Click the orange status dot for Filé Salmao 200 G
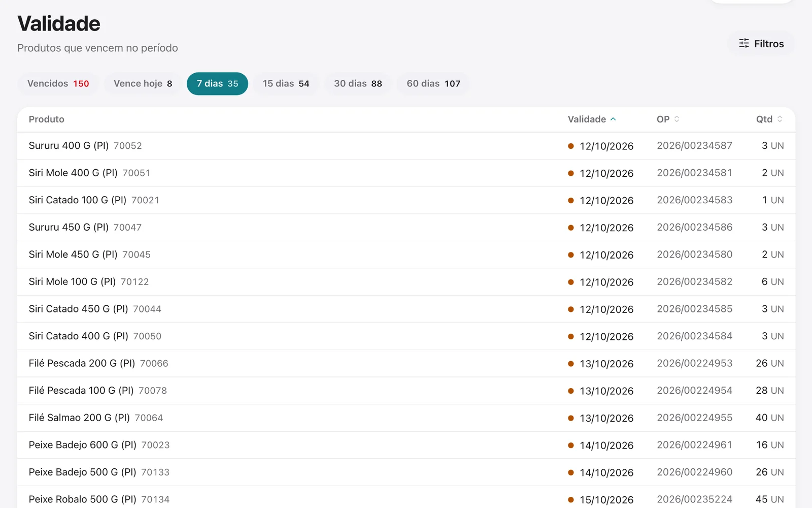 tap(571, 418)
